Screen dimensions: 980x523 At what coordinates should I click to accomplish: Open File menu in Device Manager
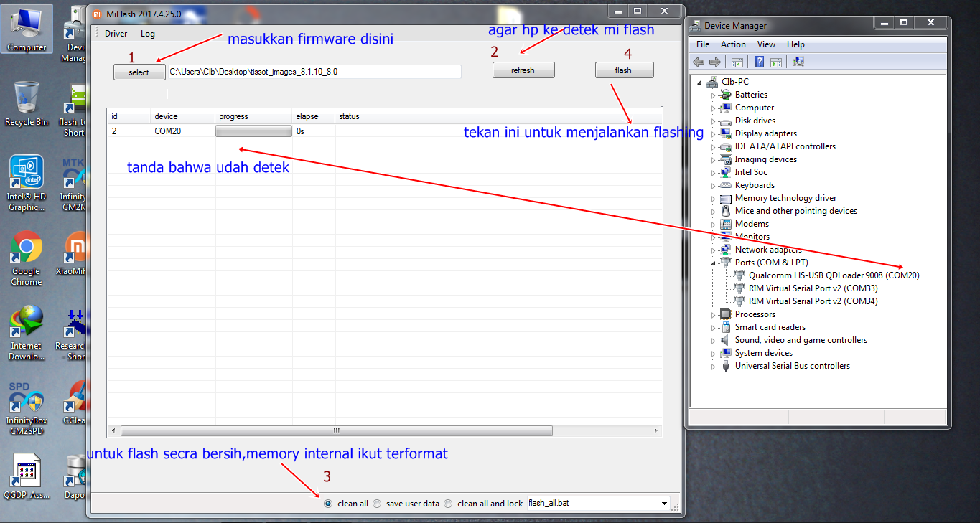click(x=703, y=44)
